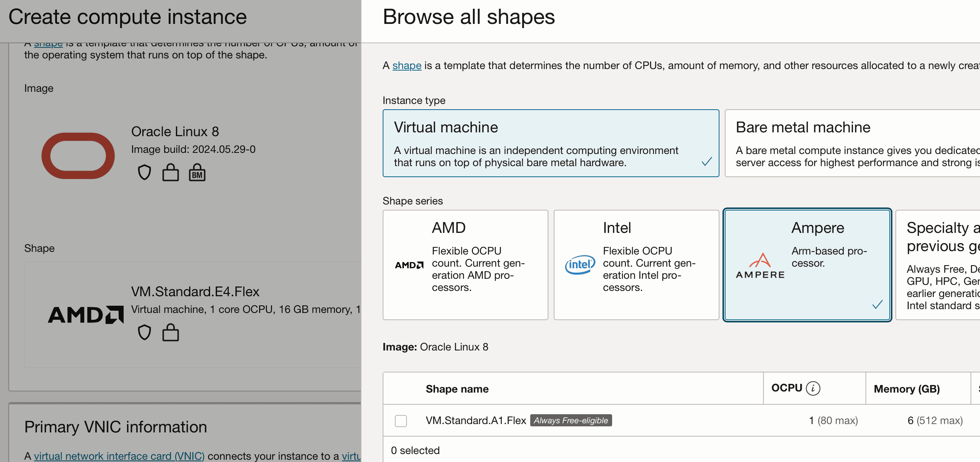Image resolution: width=980 pixels, height=462 pixels.
Task: Click the large AMD logo under Shape
Action: pos(86,315)
